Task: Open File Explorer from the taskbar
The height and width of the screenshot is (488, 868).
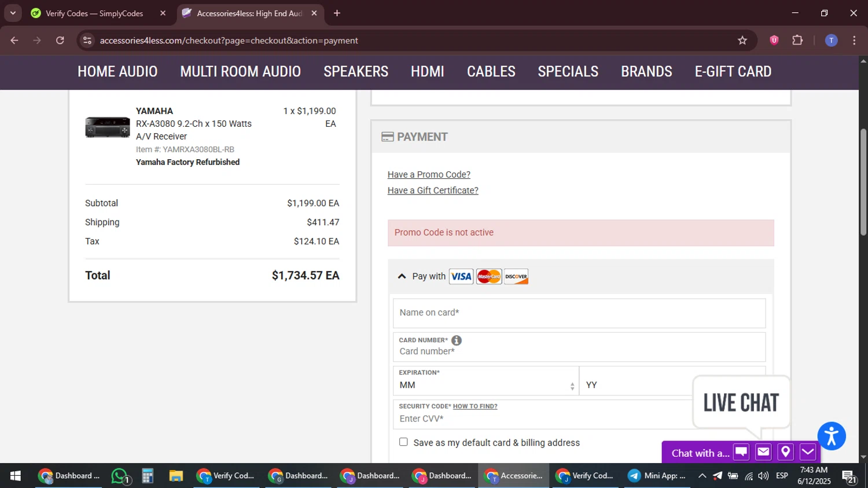Action: [176, 476]
